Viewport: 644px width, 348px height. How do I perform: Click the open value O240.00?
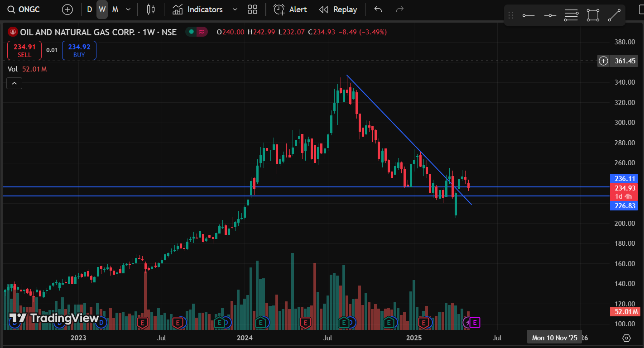(x=230, y=32)
